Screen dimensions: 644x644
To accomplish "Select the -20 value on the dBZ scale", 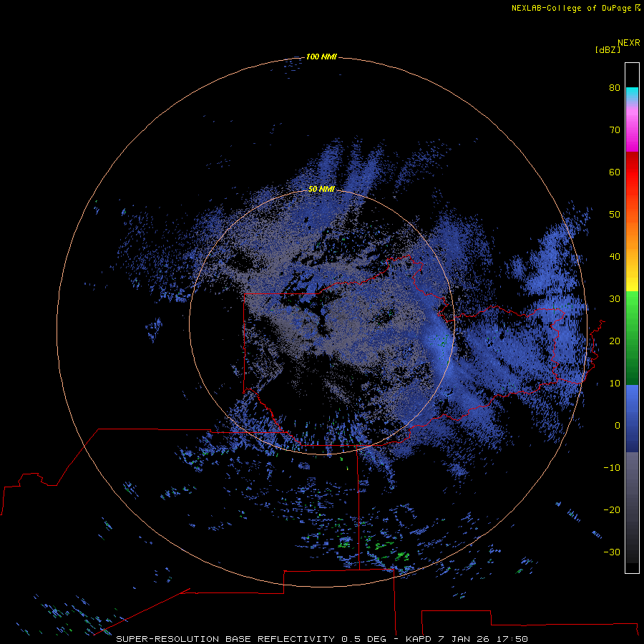I will pyautogui.click(x=612, y=509).
